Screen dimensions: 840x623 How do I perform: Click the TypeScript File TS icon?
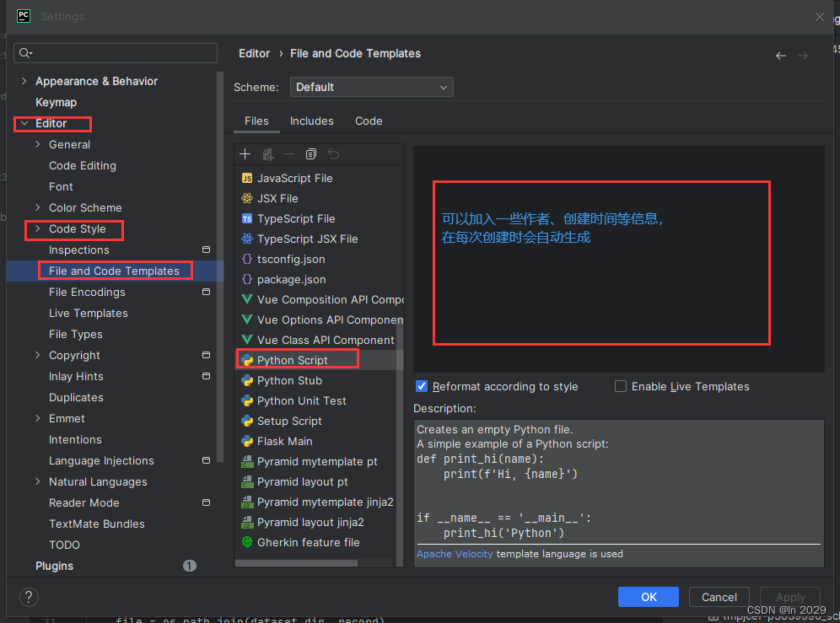point(247,218)
